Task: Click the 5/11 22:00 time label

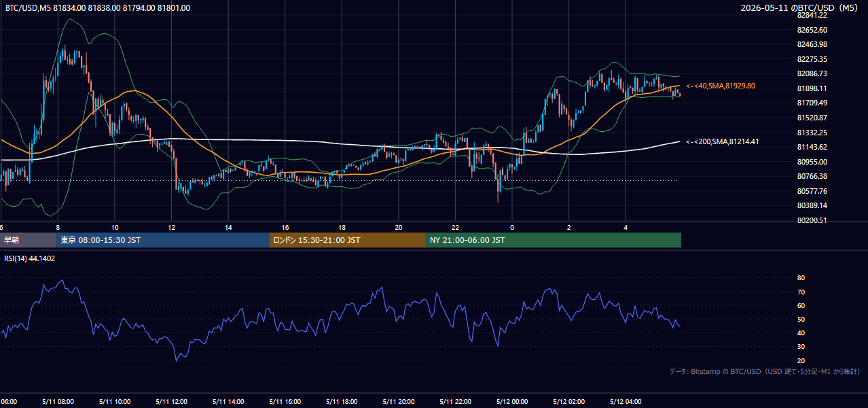Action: tap(456, 402)
